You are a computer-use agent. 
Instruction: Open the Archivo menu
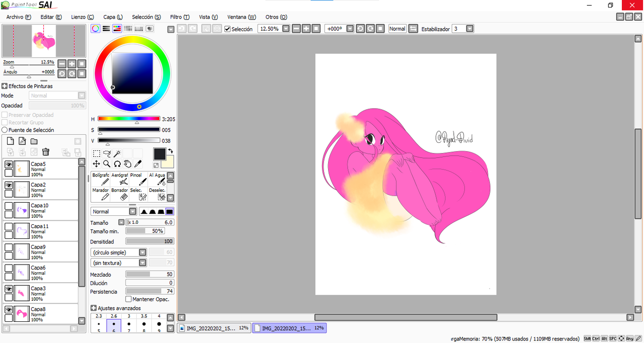click(x=19, y=17)
